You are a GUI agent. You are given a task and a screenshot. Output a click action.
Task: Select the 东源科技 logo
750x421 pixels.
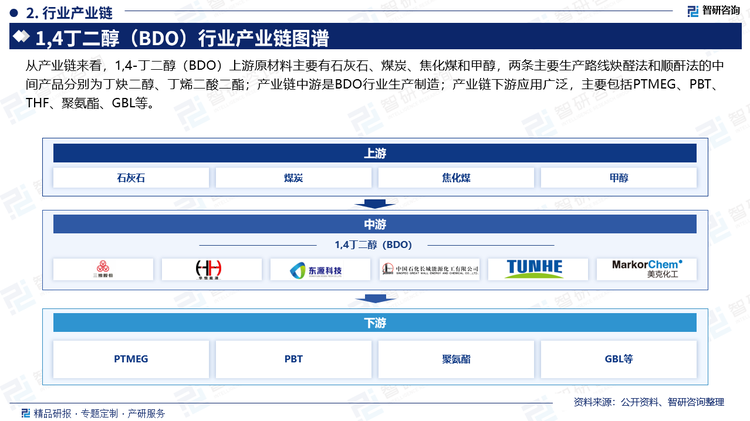tap(316, 270)
